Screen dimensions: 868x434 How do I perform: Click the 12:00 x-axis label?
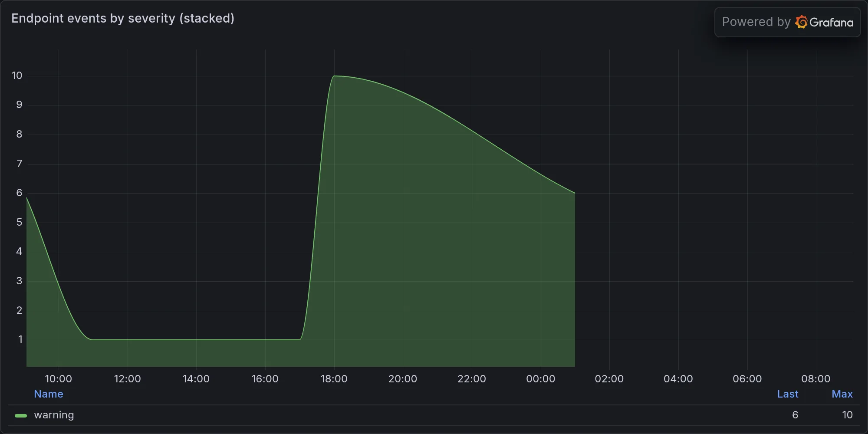[x=127, y=379]
